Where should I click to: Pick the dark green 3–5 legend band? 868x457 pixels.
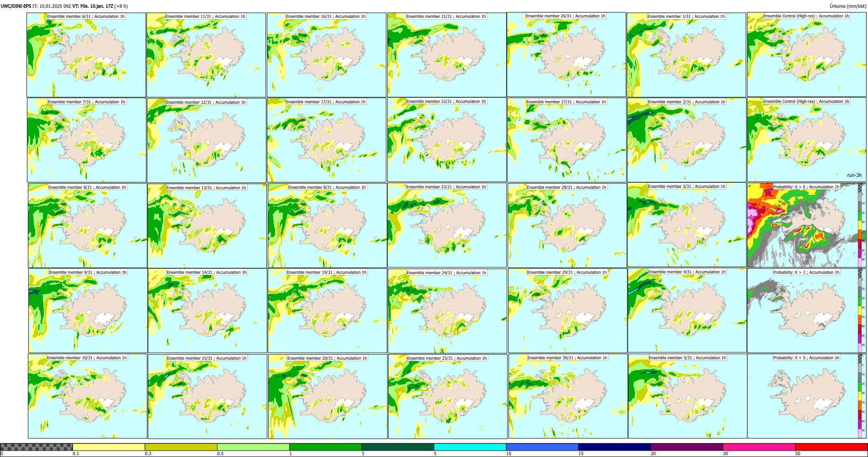[398, 447]
